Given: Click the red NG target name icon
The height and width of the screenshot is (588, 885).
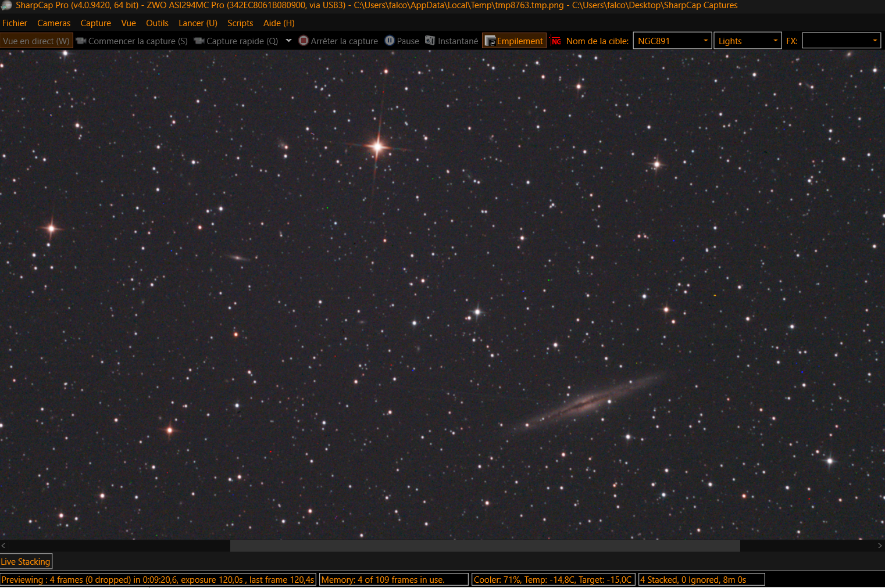Looking at the screenshot, I should [556, 41].
